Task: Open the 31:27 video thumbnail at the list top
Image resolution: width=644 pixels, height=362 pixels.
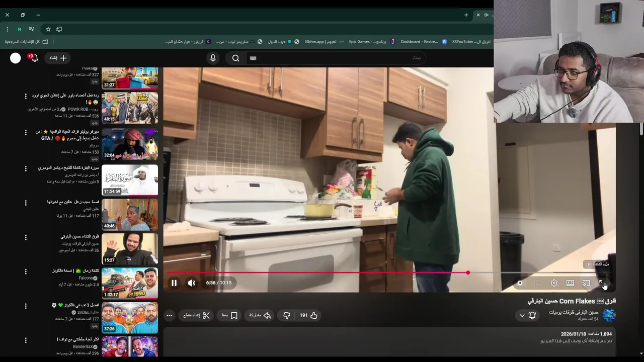Action: click(130, 78)
